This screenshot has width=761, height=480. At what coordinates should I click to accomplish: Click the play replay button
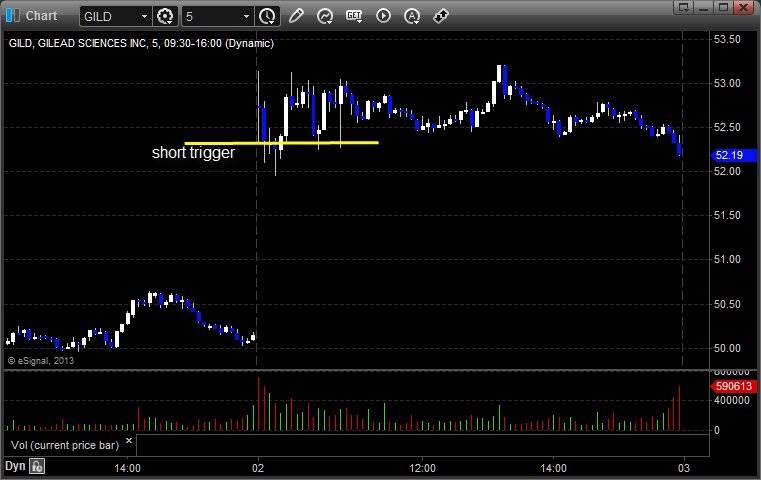coord(383,16)
